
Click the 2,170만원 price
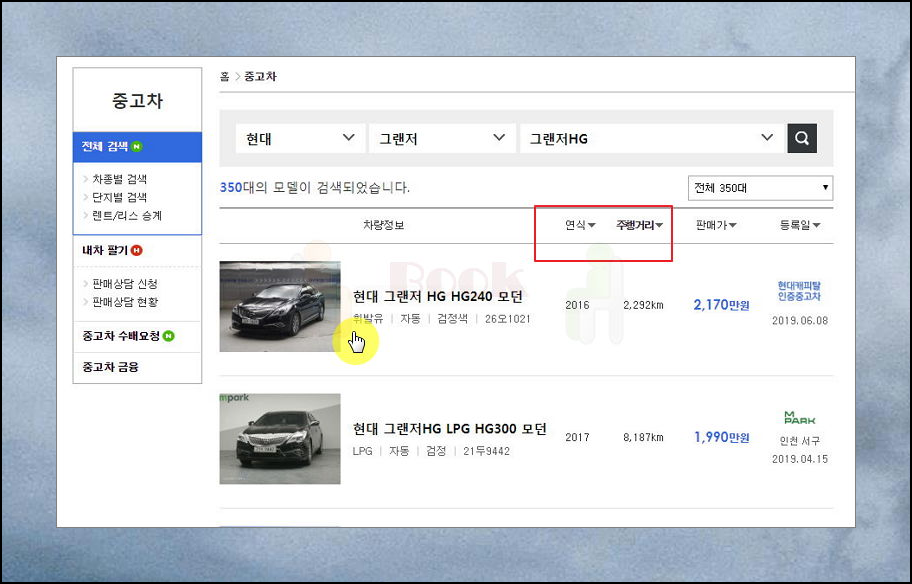(x=721, y=305)
